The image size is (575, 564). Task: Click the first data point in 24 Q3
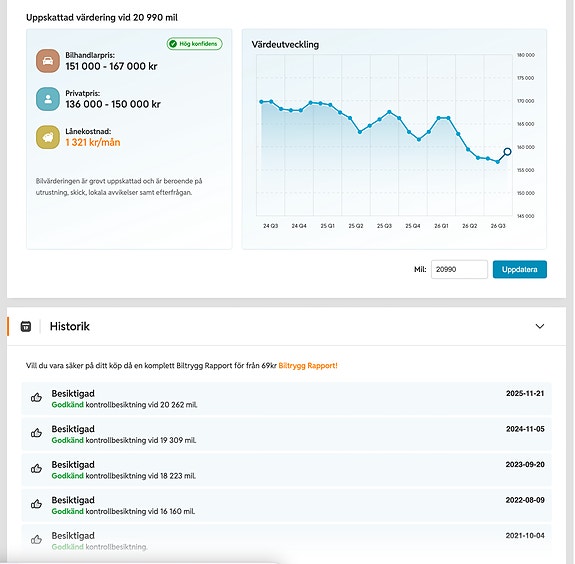coord(261,102)
